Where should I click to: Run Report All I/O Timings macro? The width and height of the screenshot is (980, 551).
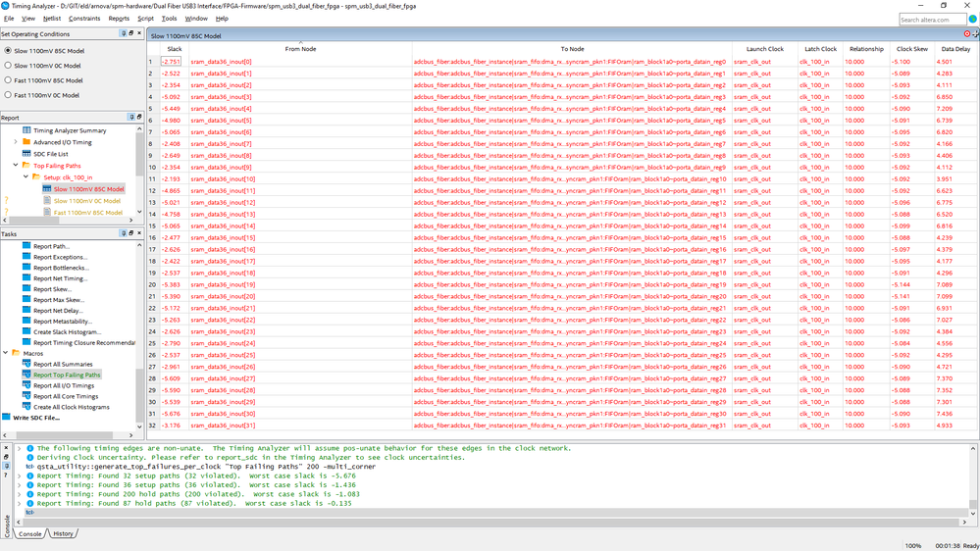tap(64, 385)
